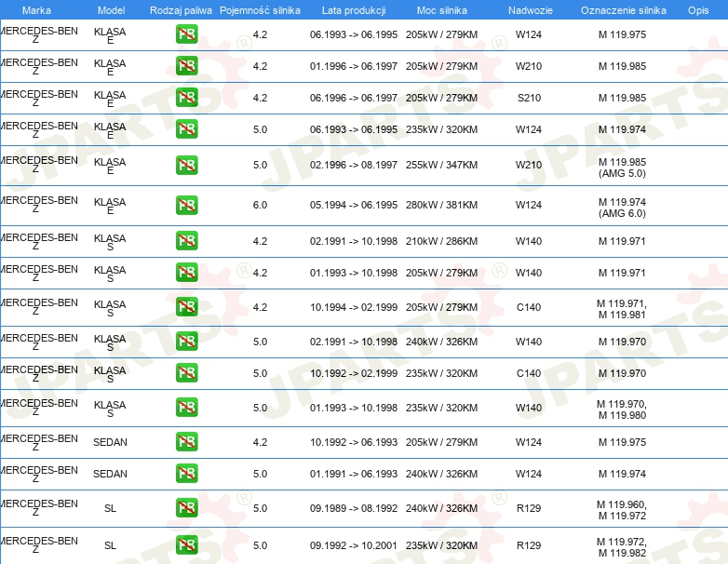Click C140 in the 205kW / 279KM row

pos(529,307)
